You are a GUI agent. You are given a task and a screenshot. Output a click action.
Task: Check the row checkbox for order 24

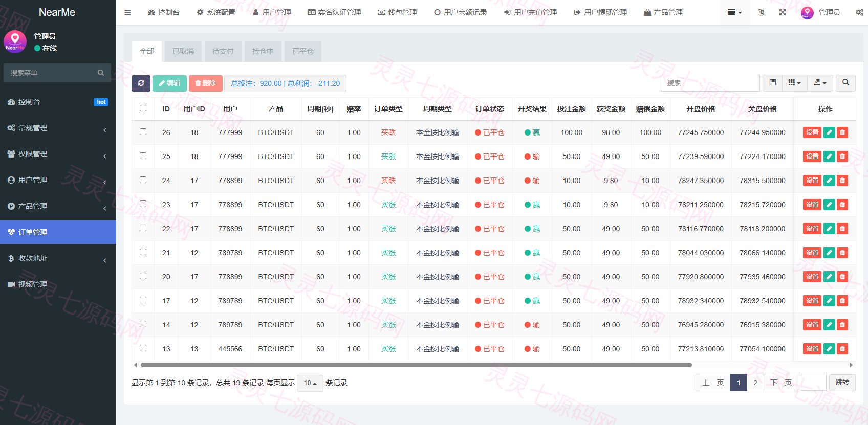click(143, 180)
